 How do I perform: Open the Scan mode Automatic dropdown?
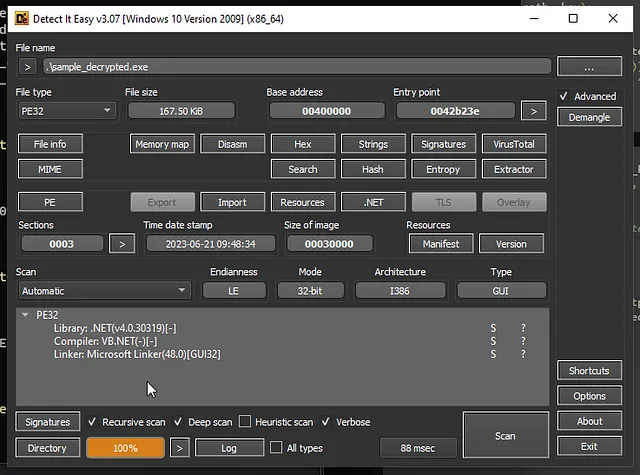pyautogui.click(x=104, y=291)
